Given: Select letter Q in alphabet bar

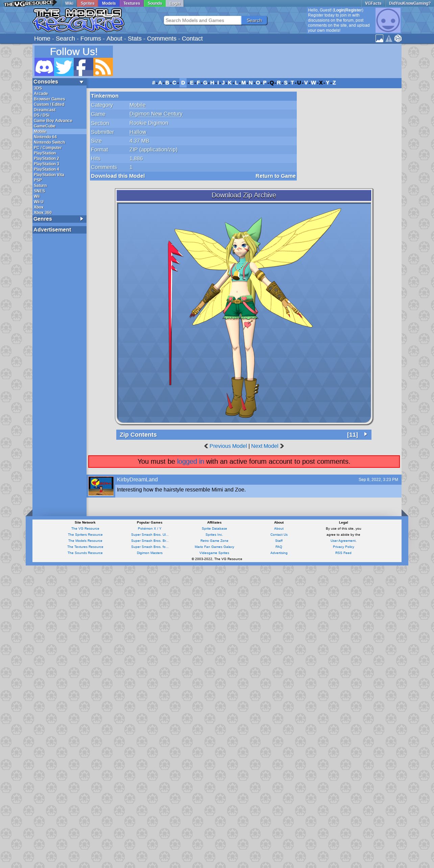Looking at the screenshot, I should click(272, 83).
